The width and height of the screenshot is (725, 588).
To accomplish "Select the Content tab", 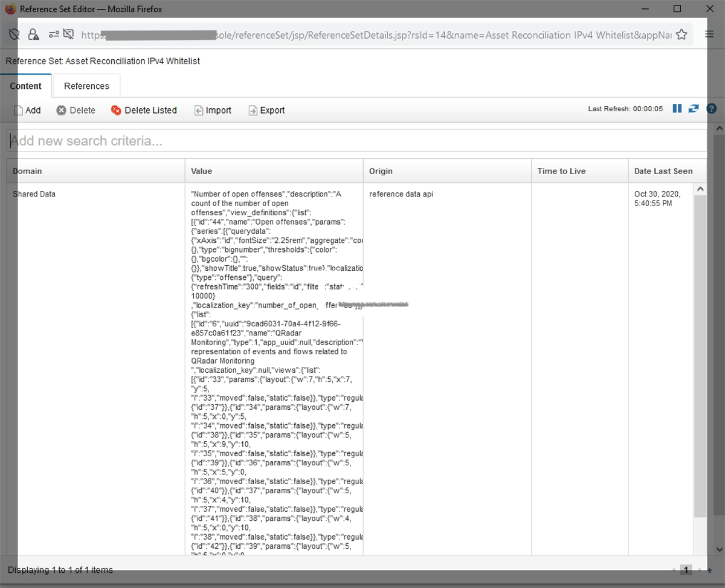I will click(26, 86).
